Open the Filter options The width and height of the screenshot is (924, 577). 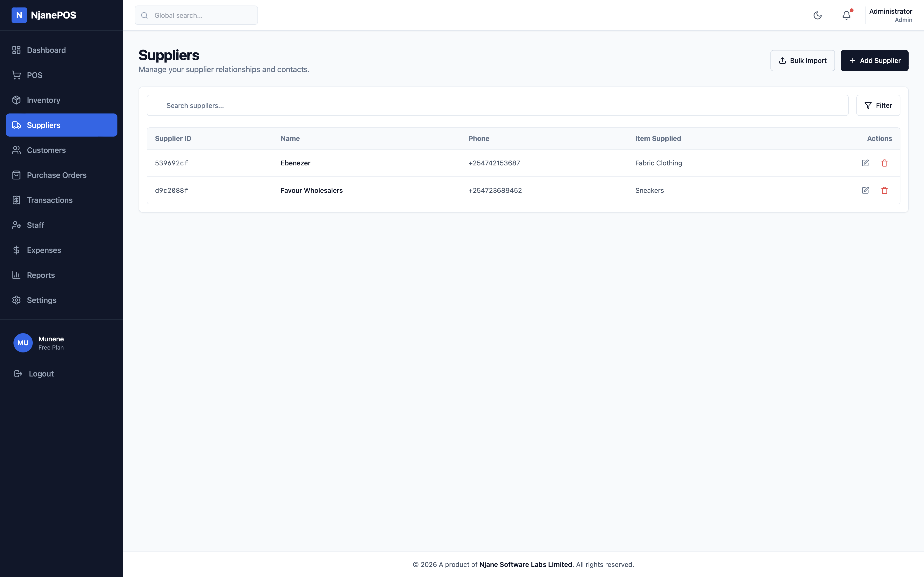click(x=878, y=105)
